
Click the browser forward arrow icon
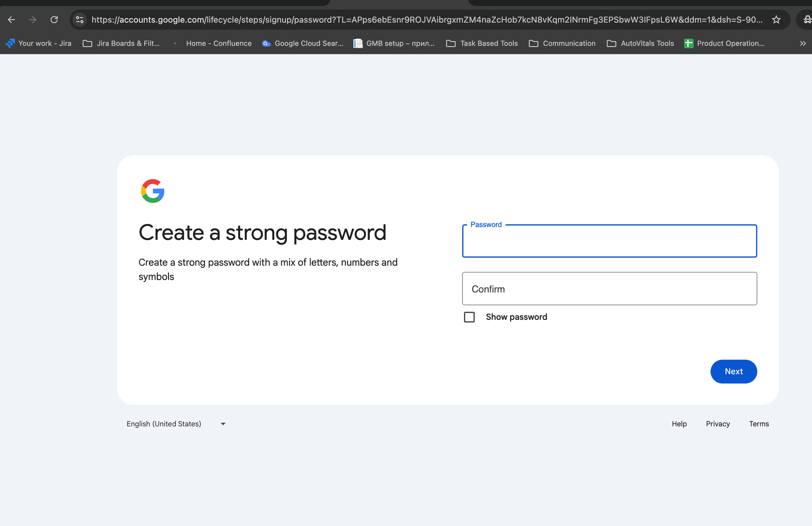click(33, 20)
